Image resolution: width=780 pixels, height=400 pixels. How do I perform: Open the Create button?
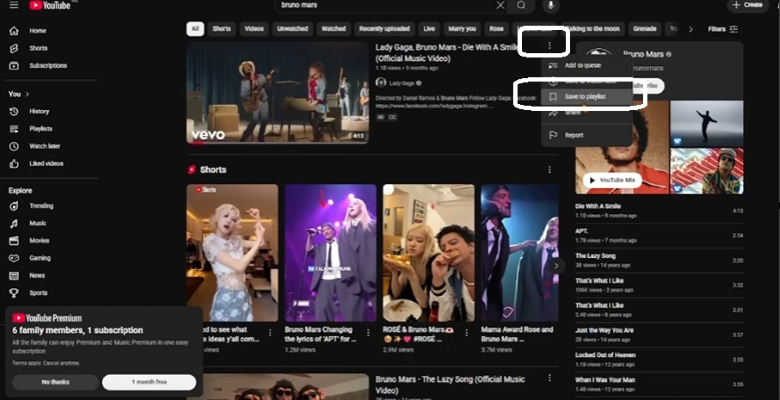point(748,5)
